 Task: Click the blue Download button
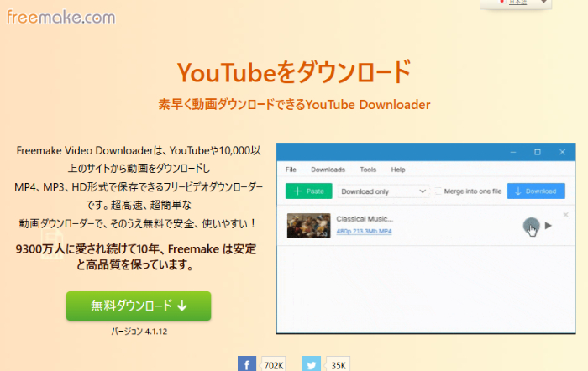click(536, 191)
